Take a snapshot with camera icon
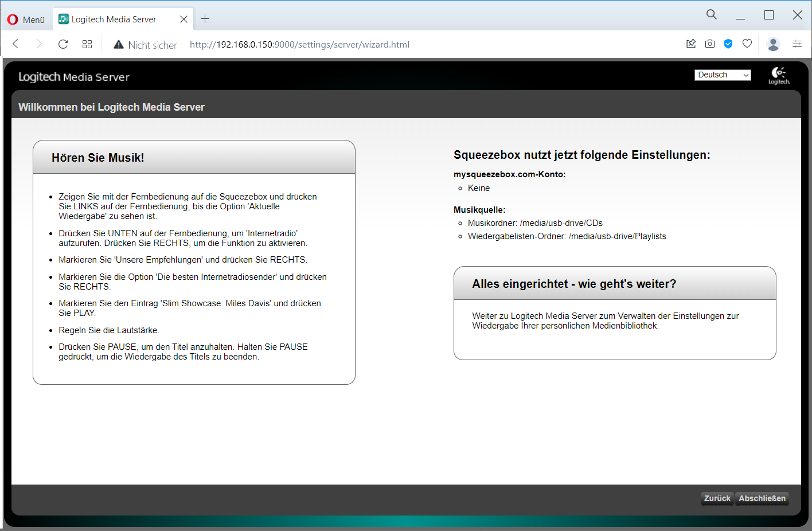Screen dimensions: 812x531 coord(710,44)
